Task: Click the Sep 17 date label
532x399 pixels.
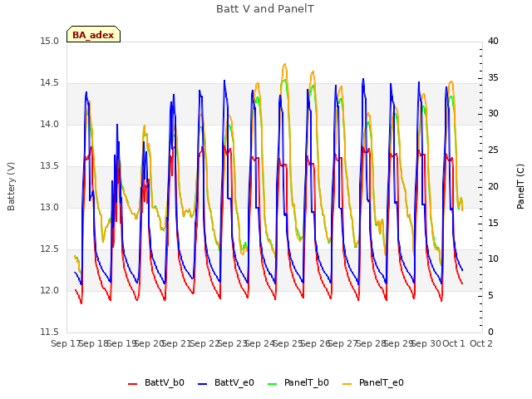Action: (66, 344)
